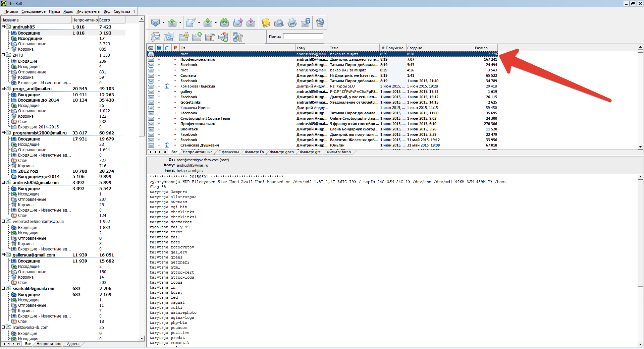This screenshot has height=349, width=644.
Task: Sort messages by the Получено column header
Action: point(393,48)
